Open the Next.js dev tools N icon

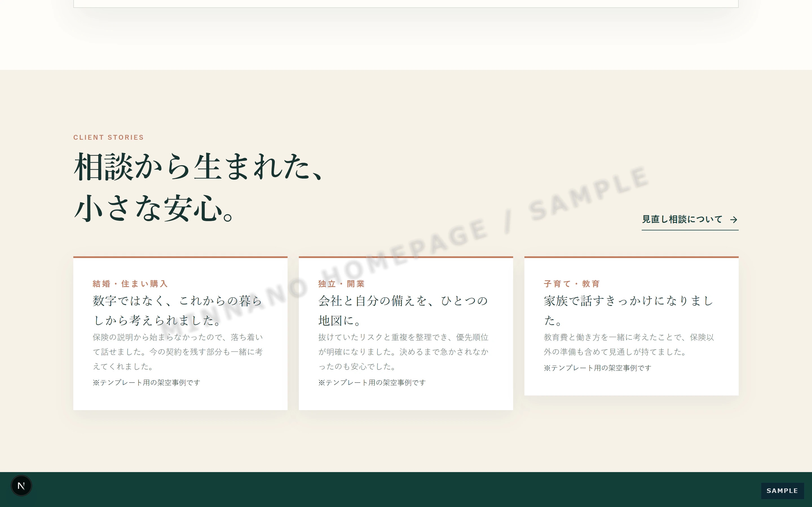21,486
